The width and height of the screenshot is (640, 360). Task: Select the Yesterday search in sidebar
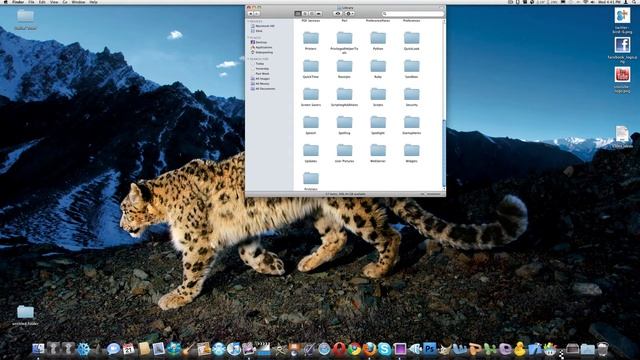click(260, 69)
